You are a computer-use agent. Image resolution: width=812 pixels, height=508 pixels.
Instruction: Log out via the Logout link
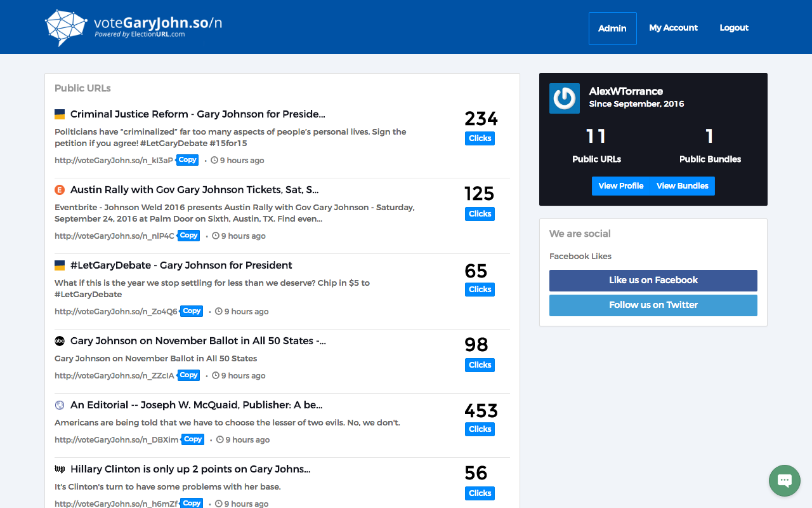[x=734, y=28]
